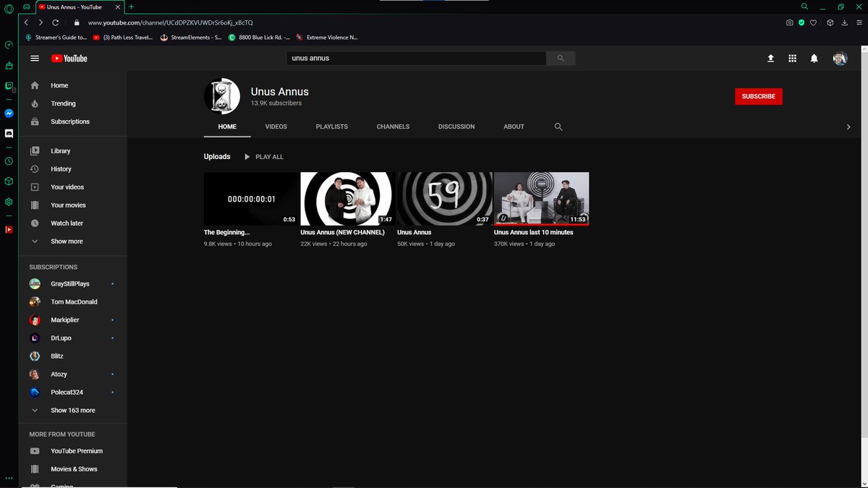Open the account avatar menu

click(x=840, y=59)
